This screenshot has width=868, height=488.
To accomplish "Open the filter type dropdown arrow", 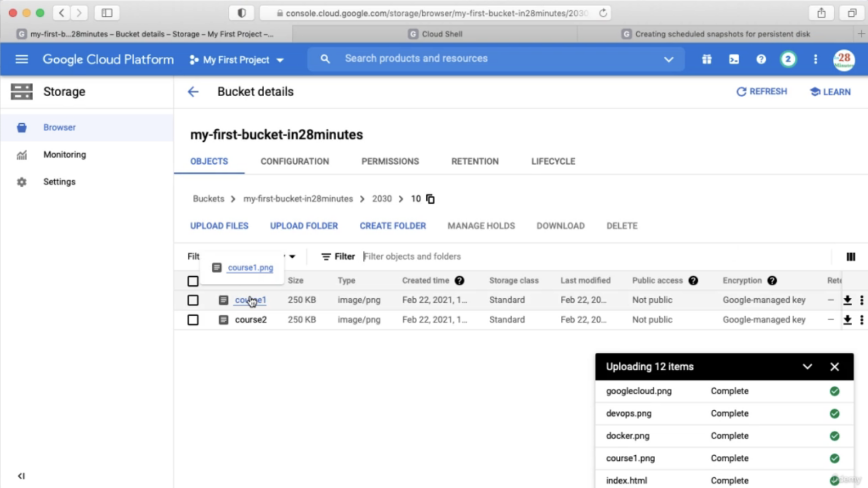I will coord(292,256).
